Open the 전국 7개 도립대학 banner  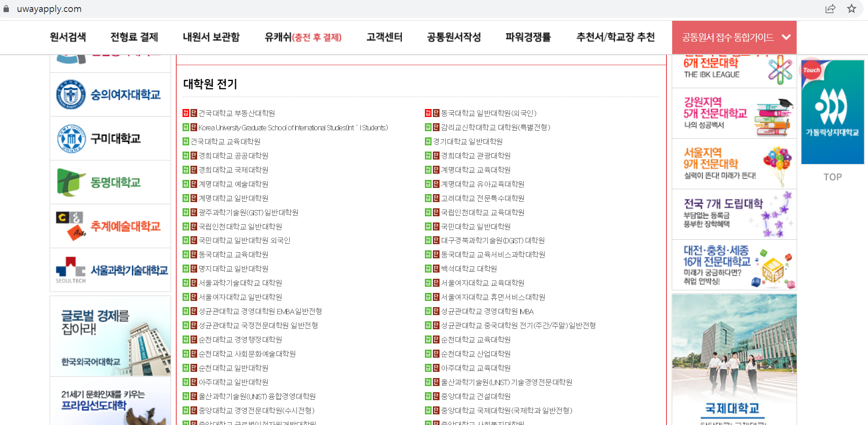(x=734, y=214)
